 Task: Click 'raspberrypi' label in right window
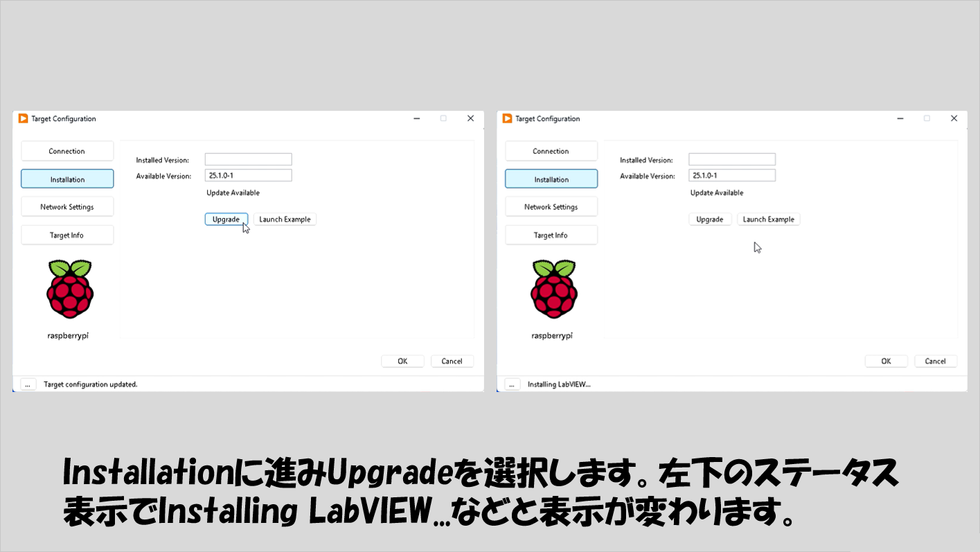click(552, 335)
